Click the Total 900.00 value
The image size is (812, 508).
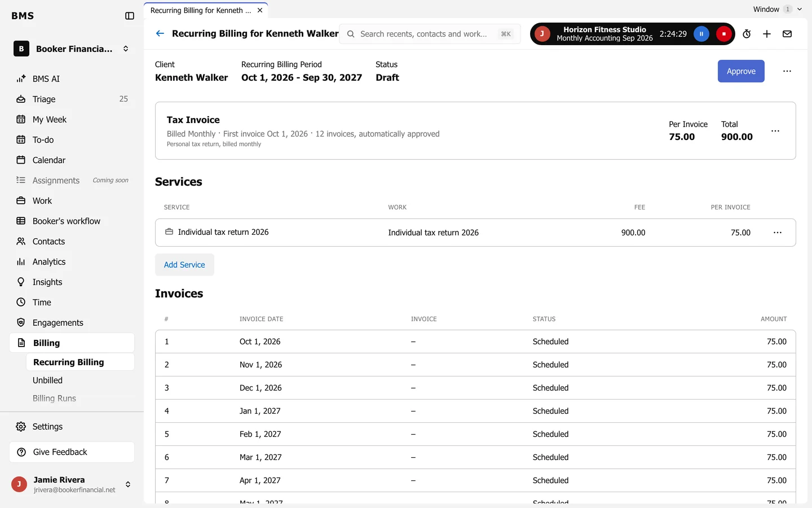[737, 137]
